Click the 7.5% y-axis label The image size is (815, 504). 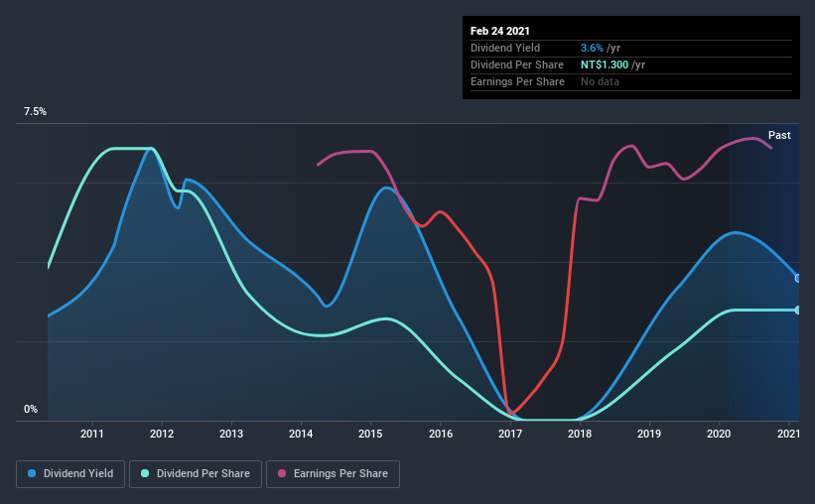pos(35,112)
